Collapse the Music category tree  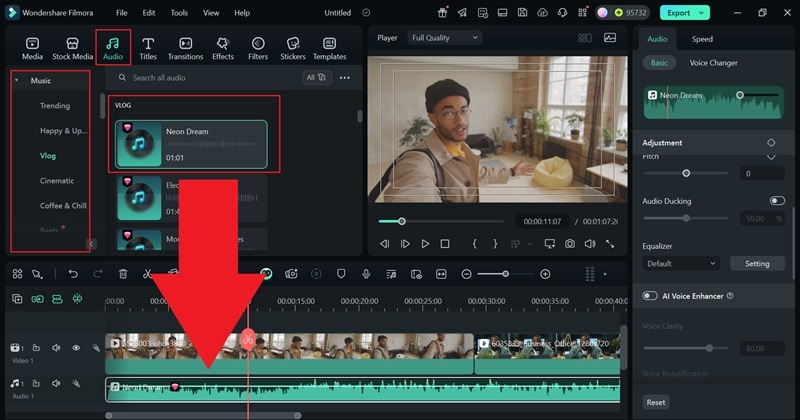[x=16, y=80]
